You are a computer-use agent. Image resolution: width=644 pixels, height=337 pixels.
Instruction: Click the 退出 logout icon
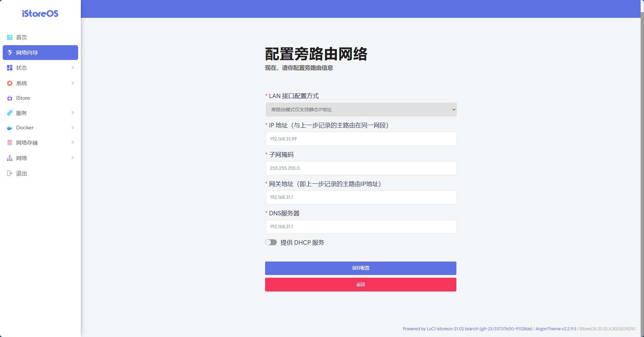coord(10,173)
